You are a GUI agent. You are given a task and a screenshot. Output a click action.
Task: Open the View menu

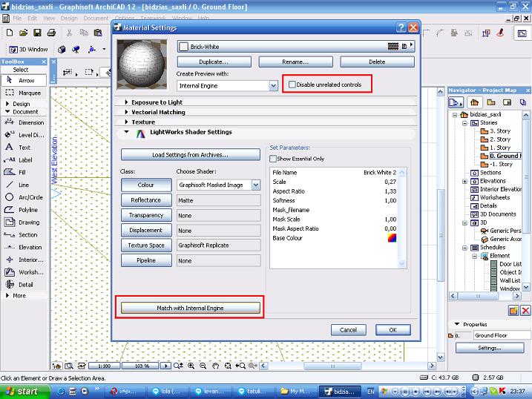(49, 19)
